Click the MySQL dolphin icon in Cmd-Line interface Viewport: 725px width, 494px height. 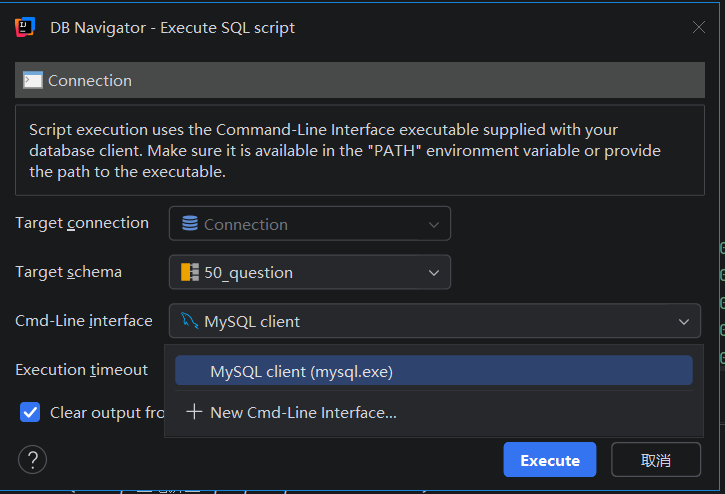point(190,320)
